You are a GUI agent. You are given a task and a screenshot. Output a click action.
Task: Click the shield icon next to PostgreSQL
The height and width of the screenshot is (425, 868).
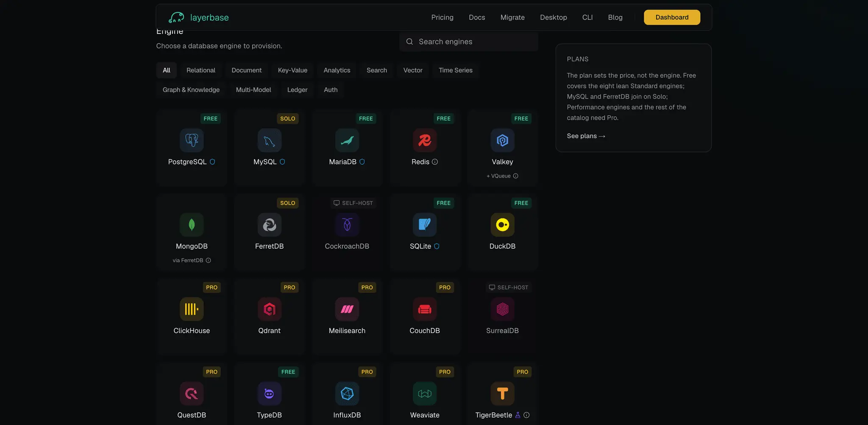(x=212, y=162)
